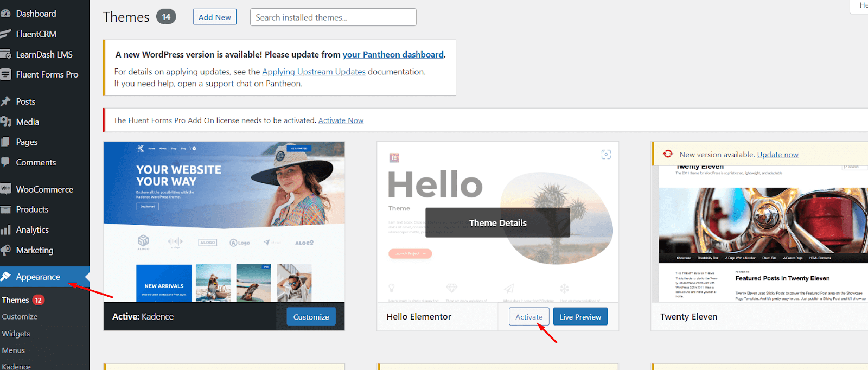Open Applying Upstream Updates documentation link
Image resolution: width=868 pixels, height=370 pixels.
(x=314, y=72)
